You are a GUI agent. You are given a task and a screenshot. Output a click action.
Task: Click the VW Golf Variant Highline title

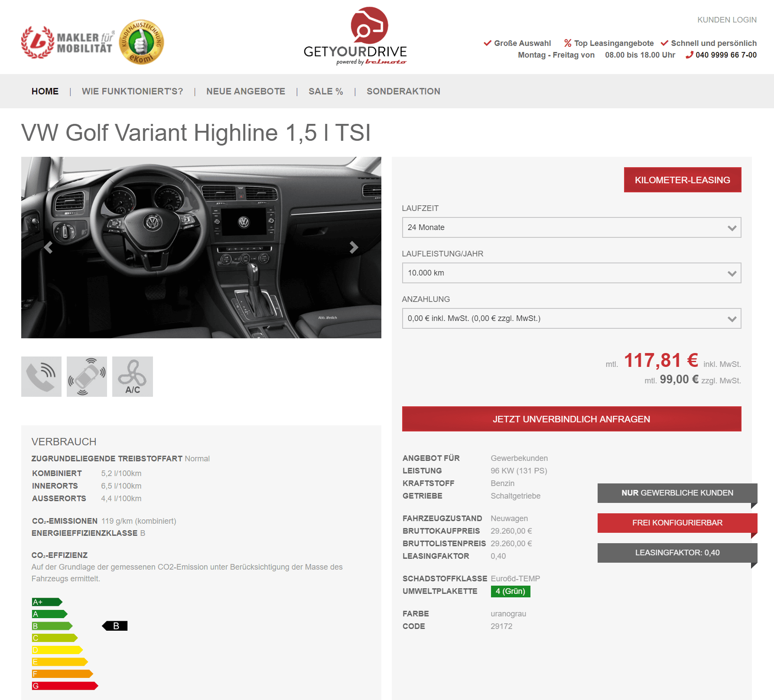(x=196, y=133)
